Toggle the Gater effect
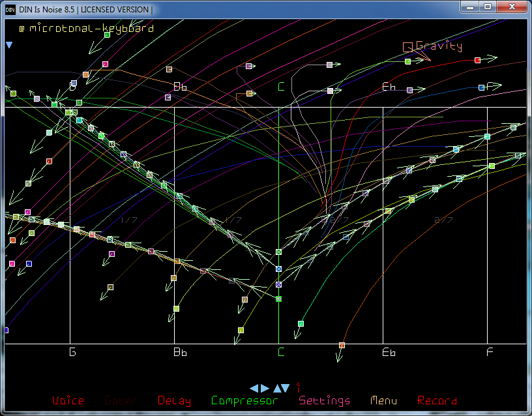 tap(121, 400)
